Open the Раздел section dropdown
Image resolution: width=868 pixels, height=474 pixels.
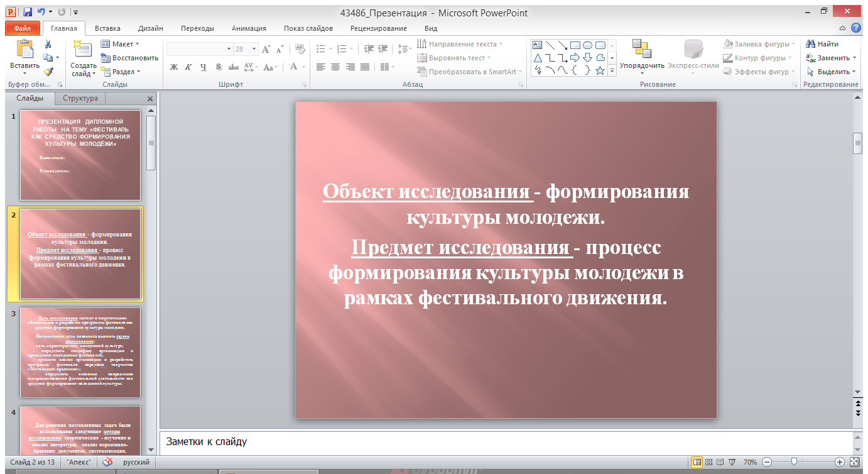click(x=120, y=72)
